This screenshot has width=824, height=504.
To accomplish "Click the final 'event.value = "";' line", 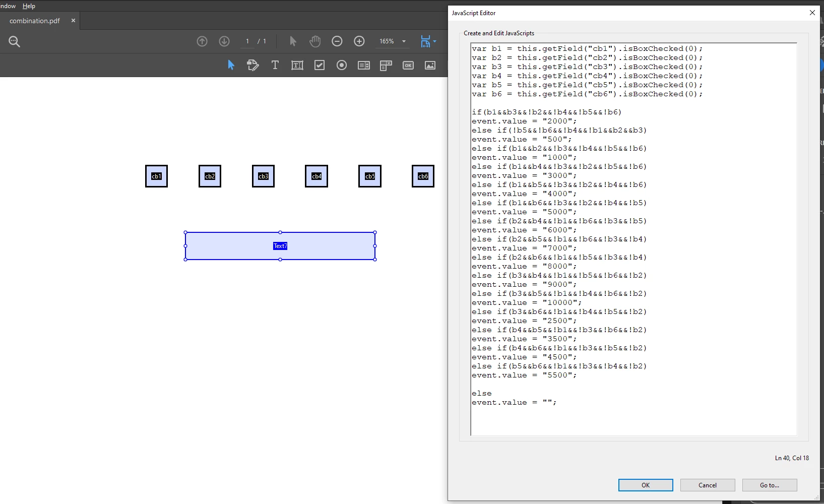I will pyautogui.click(x=514, y=403).
